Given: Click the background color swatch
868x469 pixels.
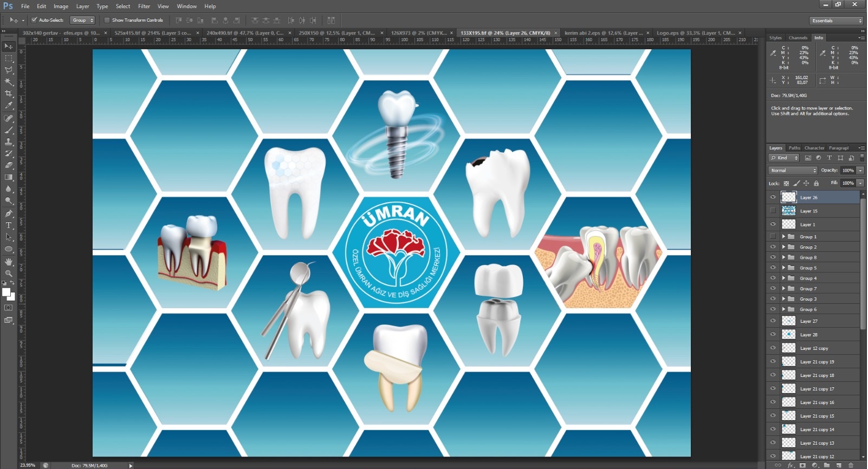Looking at the screenshot, I should coord(12,297).
